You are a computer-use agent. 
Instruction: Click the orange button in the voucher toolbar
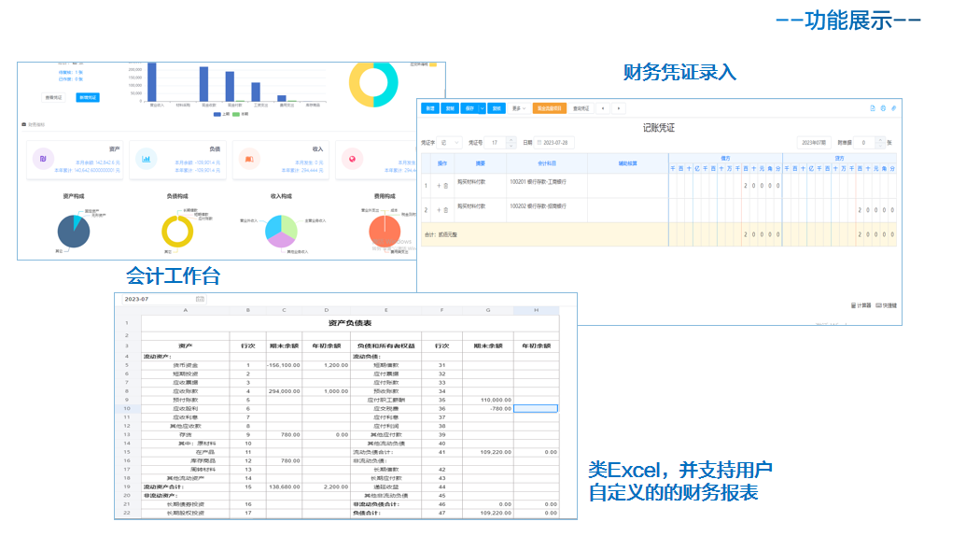click(550, 108)
